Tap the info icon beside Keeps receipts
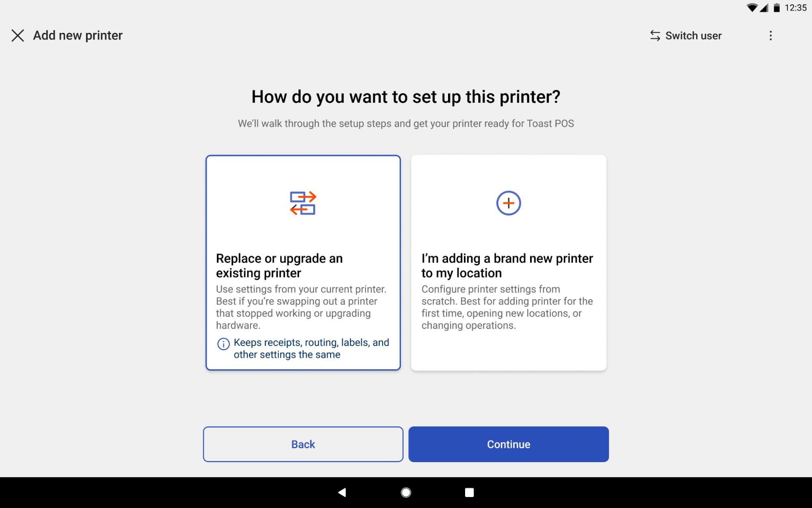 point(223,344)
